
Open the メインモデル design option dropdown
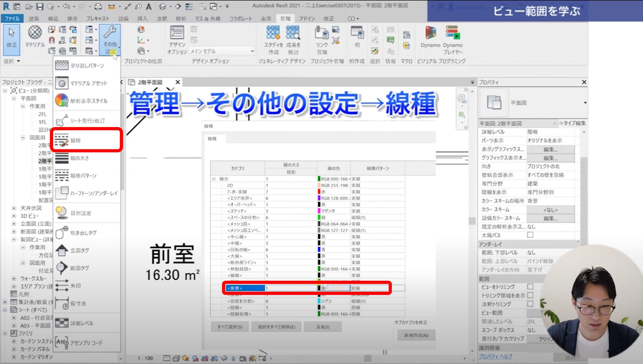[x=252, y=51]
